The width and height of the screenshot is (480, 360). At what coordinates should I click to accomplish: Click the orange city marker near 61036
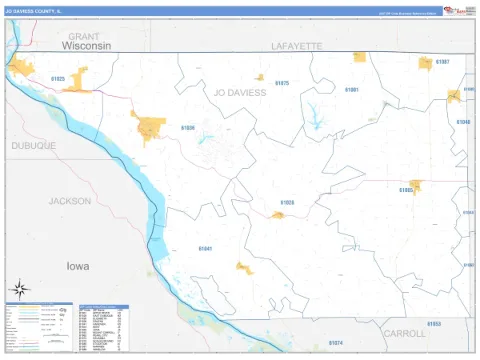click(x=149, y=128)
